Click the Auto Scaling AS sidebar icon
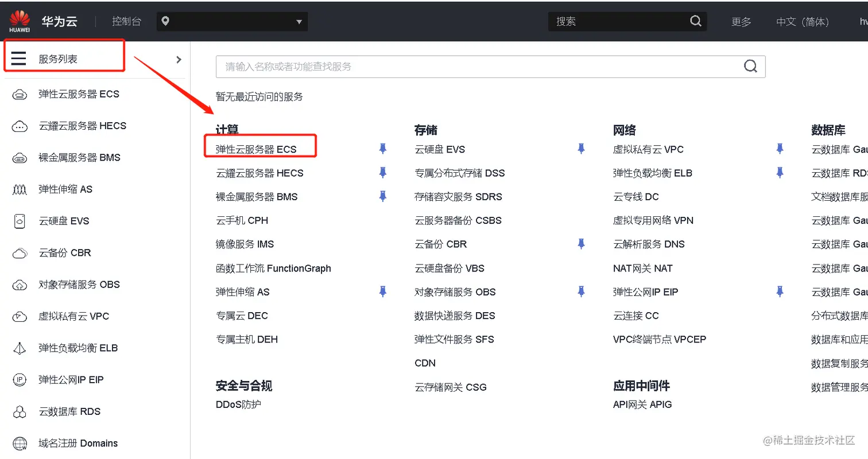The height and width of the screenshot is (459, 868). [20, 189]
